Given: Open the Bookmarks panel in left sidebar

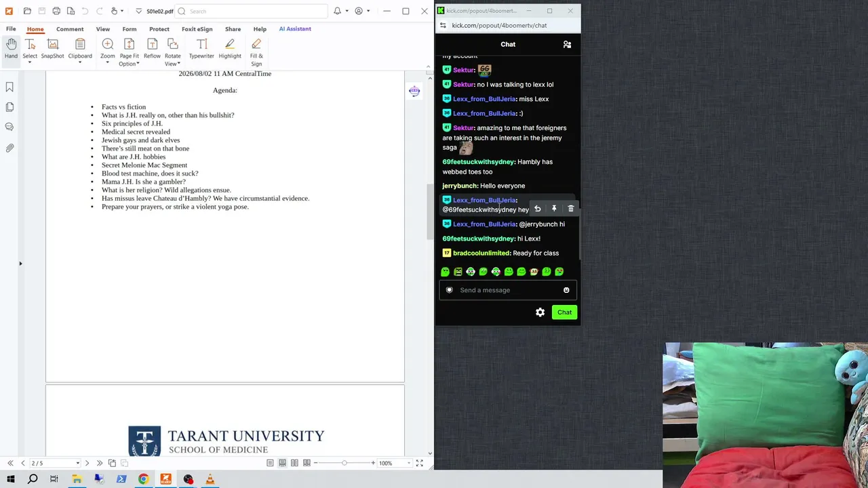Looking at the screenshot, I should coord(9,87).
